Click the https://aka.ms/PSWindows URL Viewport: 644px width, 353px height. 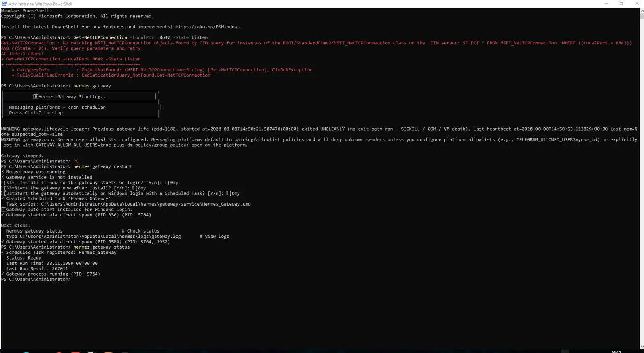click(x=207, y=27)
